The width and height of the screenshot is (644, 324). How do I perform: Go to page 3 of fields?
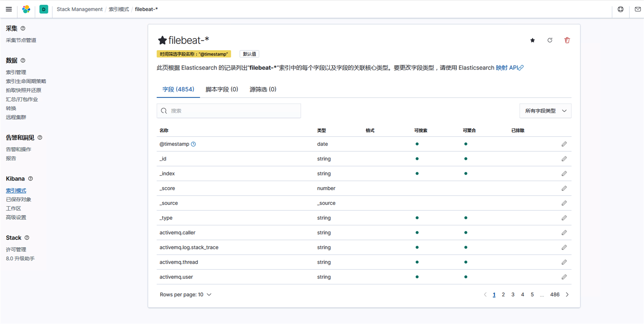[x=513, y=295]
